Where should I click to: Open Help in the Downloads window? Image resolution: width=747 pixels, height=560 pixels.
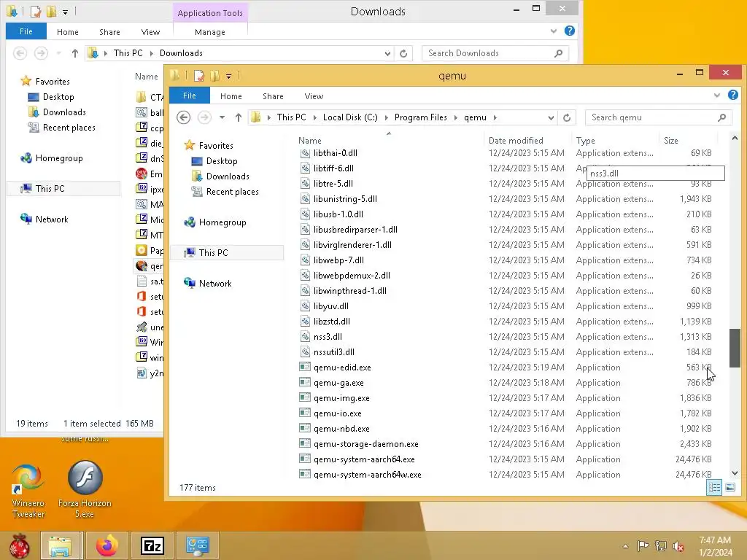coord(569,31)
